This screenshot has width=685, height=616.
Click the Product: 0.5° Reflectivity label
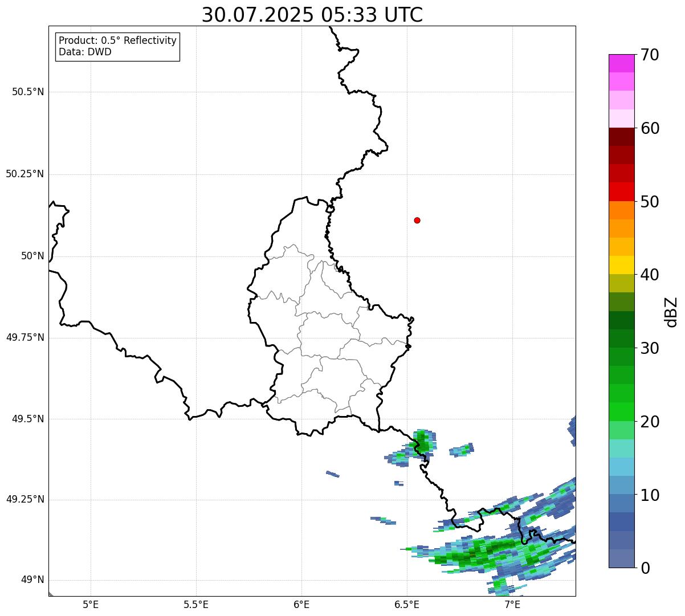click(117, 41)
